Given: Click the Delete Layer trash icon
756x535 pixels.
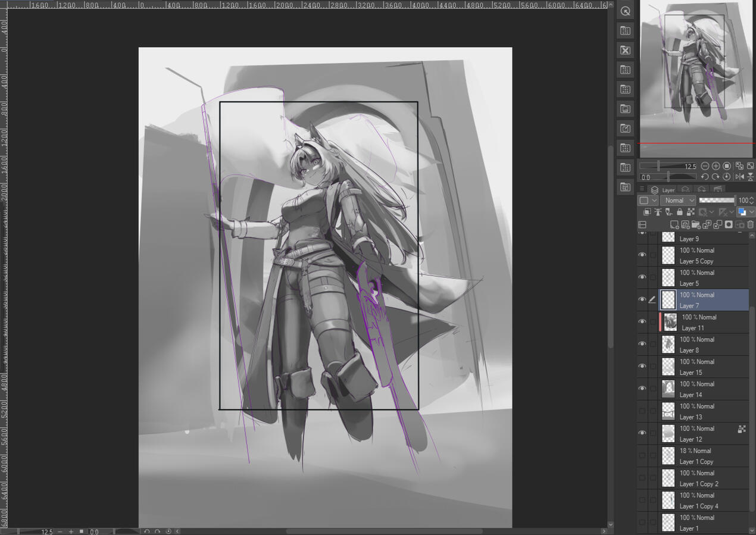Looking at the screenshot, I should coord(750,224).
